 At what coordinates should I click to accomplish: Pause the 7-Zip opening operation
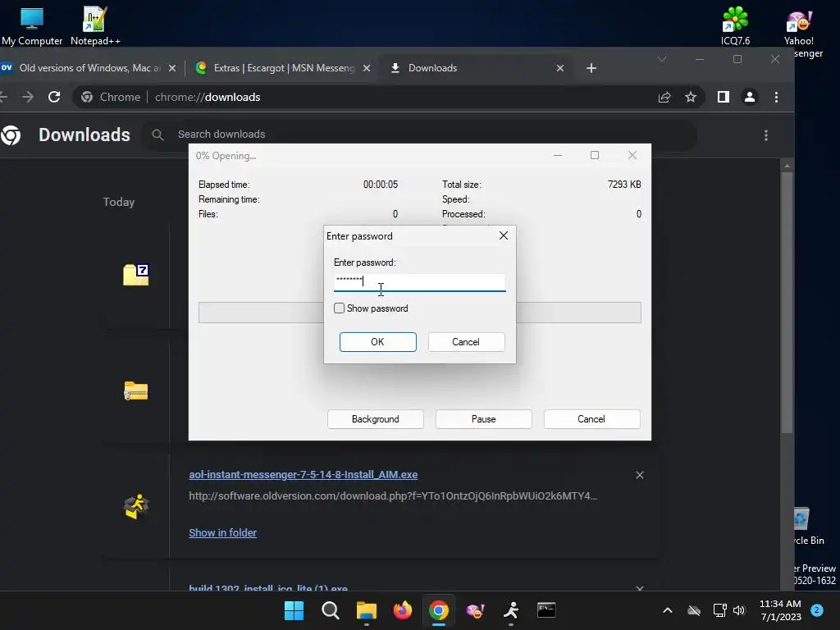484,419
